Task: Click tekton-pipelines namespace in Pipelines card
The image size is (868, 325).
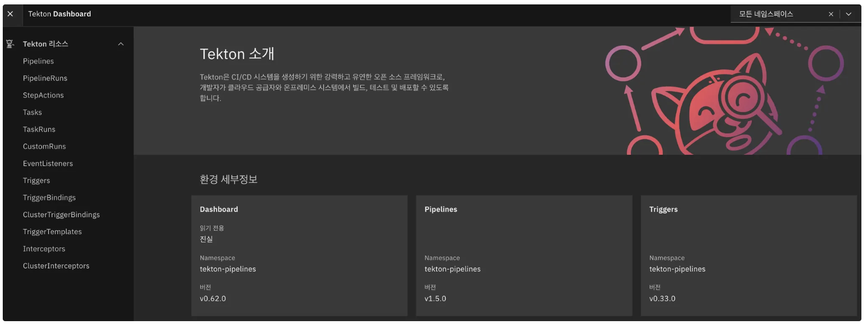Action: click(453, 269)
